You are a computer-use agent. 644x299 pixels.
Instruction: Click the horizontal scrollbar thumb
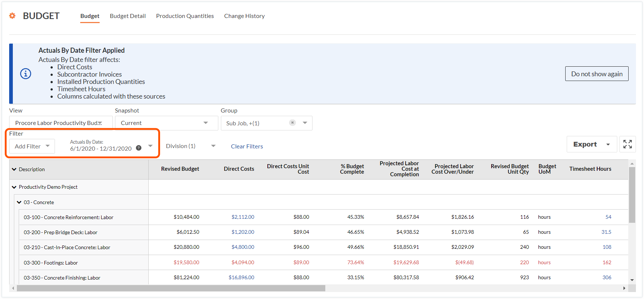[x=171, y=288]
